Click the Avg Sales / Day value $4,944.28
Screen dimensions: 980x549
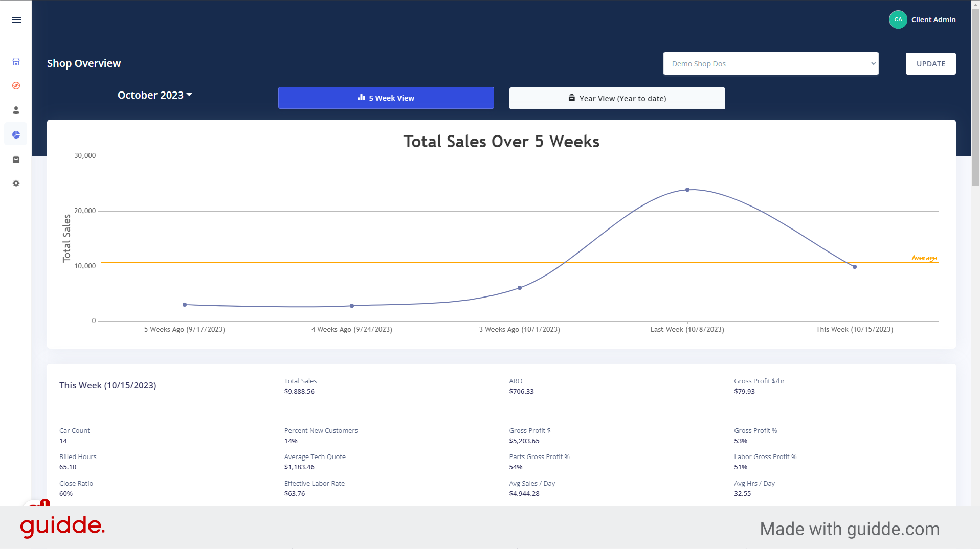click(524, 494)
